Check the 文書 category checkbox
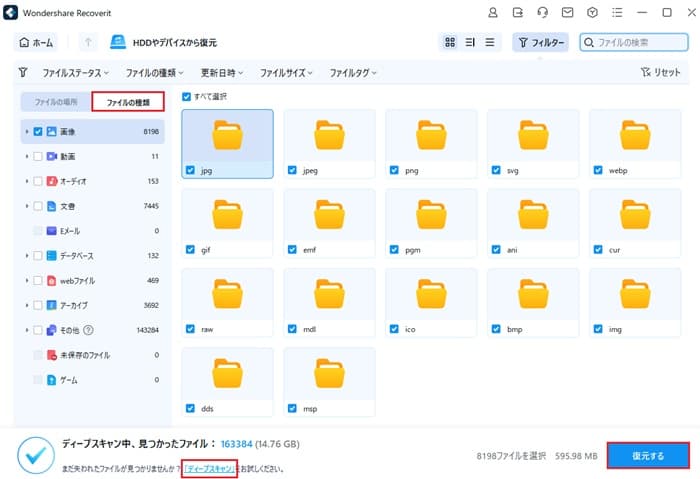 coord(38,206)
